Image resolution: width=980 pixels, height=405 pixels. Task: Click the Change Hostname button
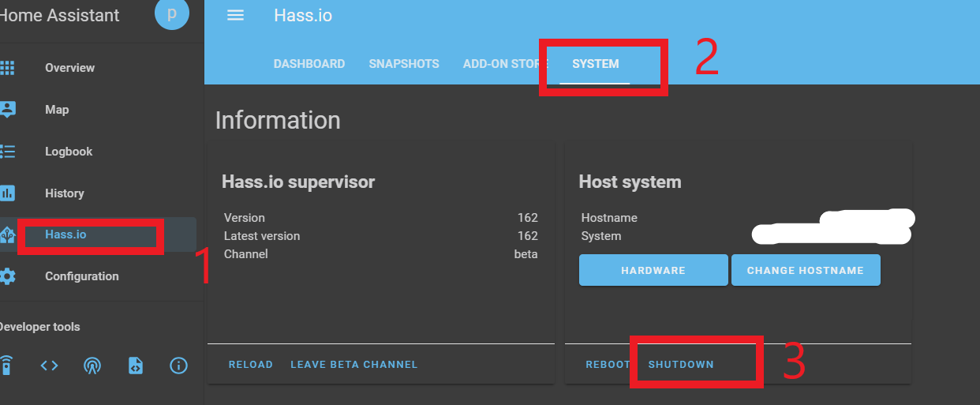tap(806, 270)
